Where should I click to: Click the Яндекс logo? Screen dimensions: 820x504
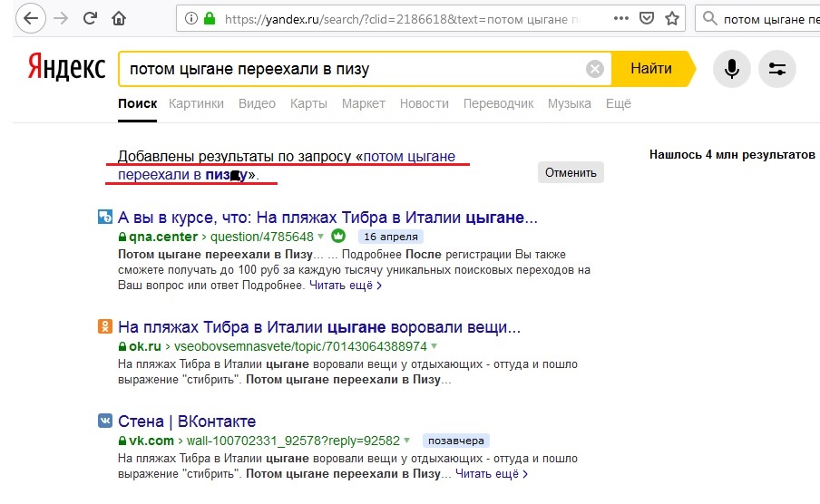(66, 69)
